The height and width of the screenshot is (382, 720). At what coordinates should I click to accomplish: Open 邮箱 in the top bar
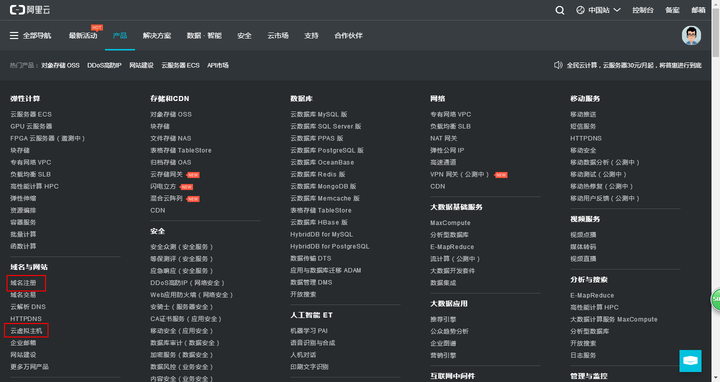tap(698, 10)
